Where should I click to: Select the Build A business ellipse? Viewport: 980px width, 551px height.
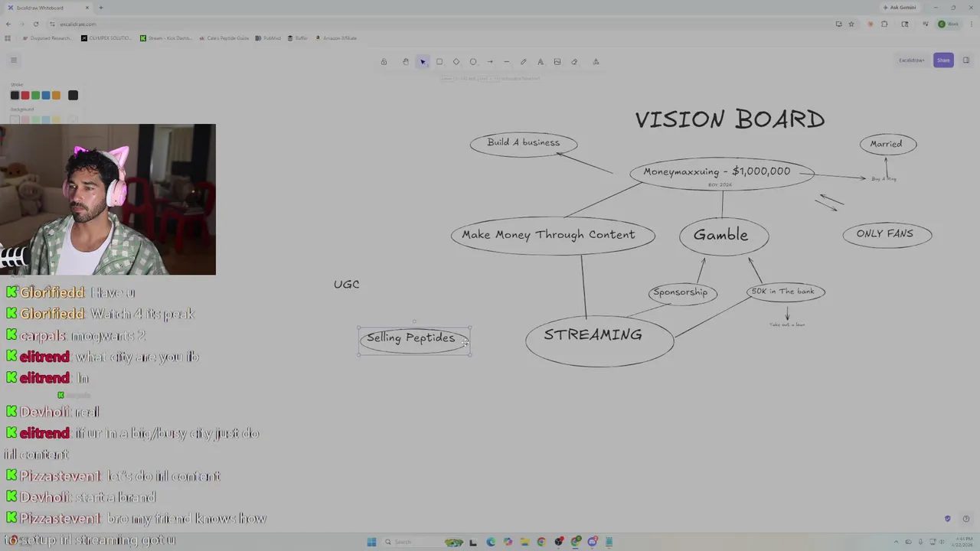tap(524, 144)
